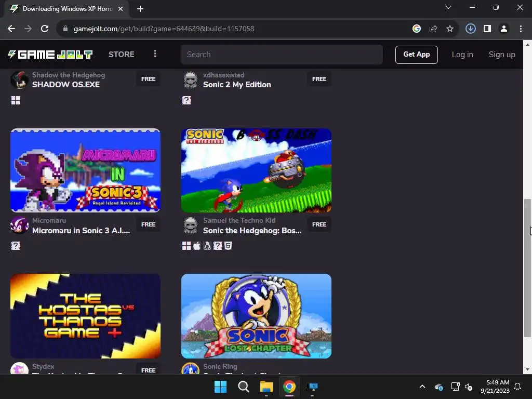The image size is (532, 399).
Task: Click scrollbar down arrow
Action: click(x=527, y=369)
